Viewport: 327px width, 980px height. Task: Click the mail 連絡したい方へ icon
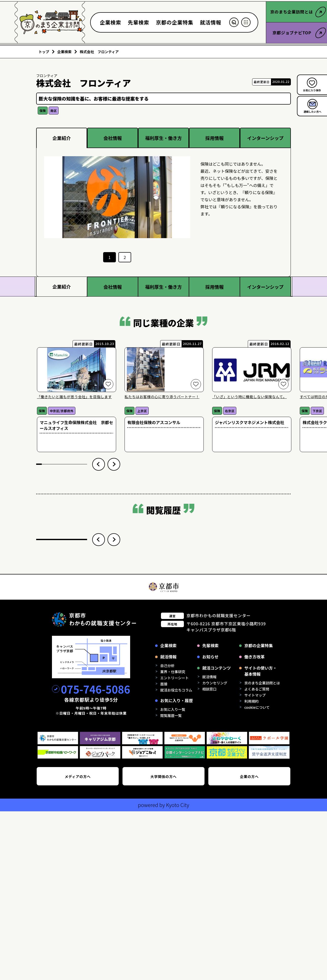tap(312, 104)
